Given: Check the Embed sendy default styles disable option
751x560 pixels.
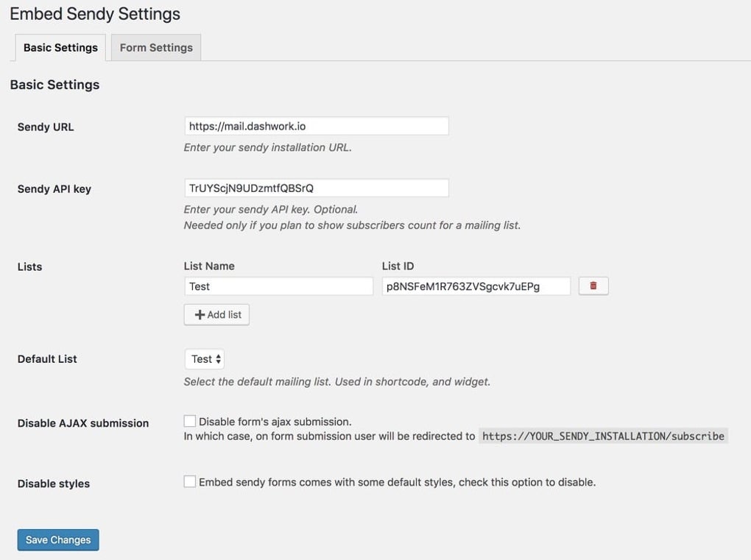Looking at the screenshot, I should coord(189,481).
